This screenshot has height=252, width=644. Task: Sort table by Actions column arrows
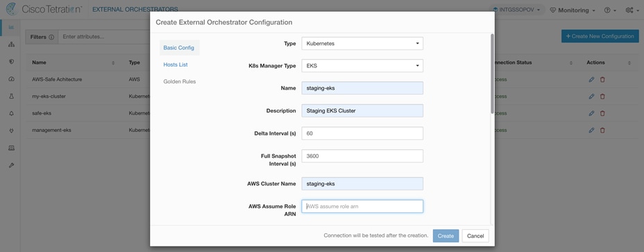tap(629, 63)
